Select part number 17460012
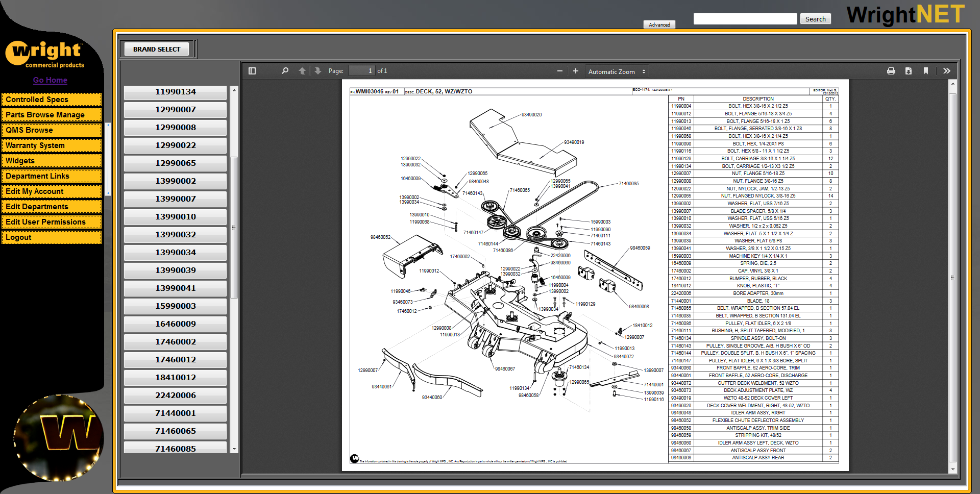The width and height of the screenshot is (980, 494). (176, 360)
